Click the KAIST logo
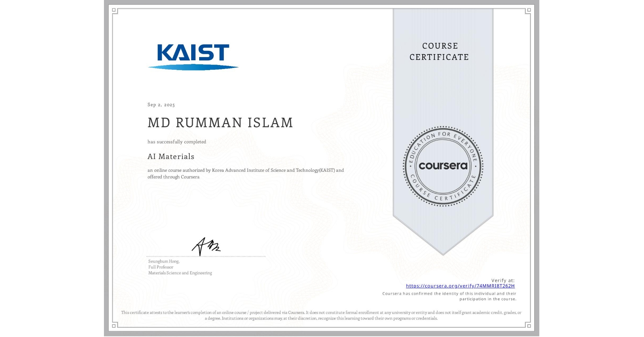644x337 pixels. pos(193,57)
